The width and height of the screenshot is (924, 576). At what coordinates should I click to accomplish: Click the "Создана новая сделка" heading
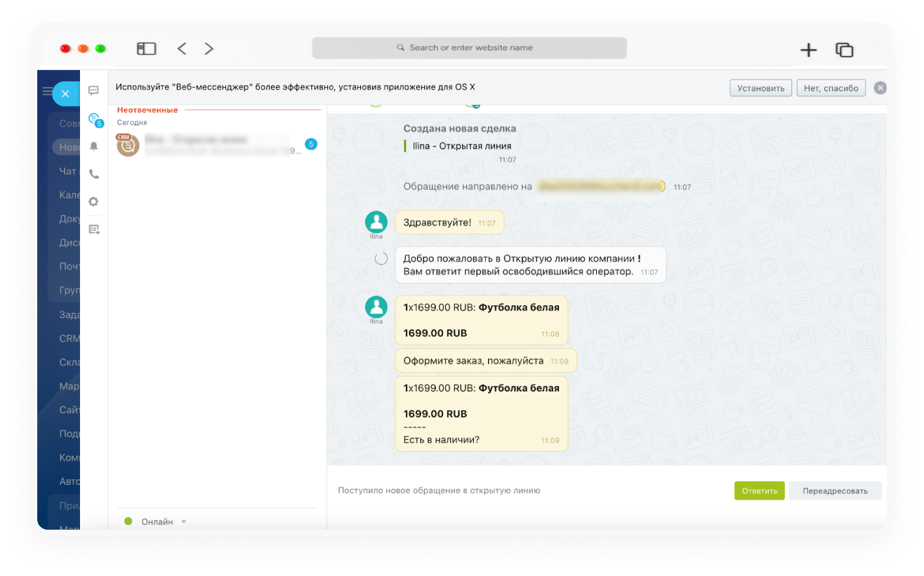460,128
